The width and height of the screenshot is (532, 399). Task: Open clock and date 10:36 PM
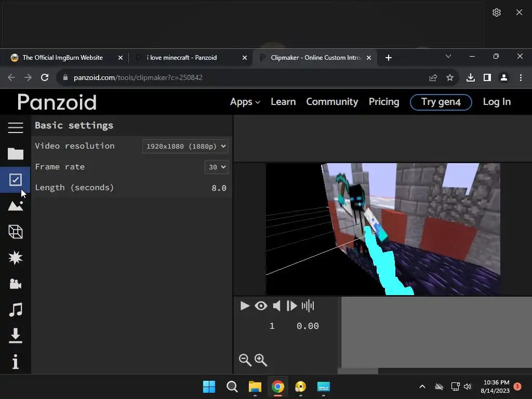coord(495,387)
